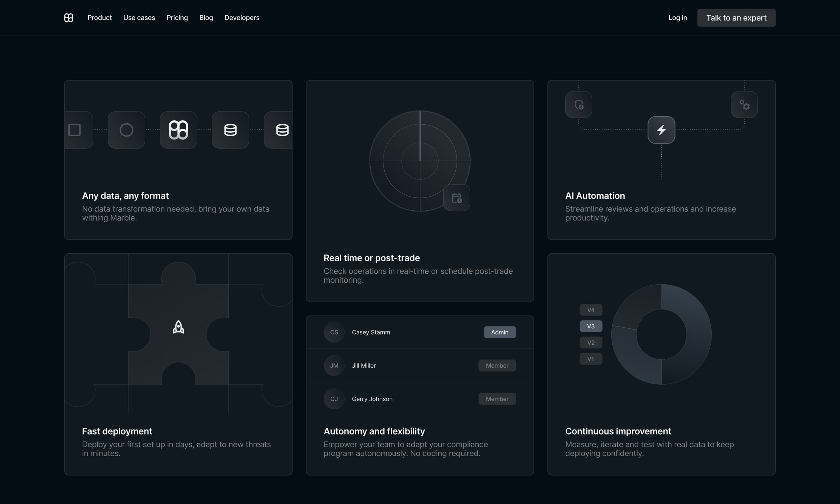Click the circle shape icon tile
The height and width of the screenshot is (504, 840).
coord(126,130)
